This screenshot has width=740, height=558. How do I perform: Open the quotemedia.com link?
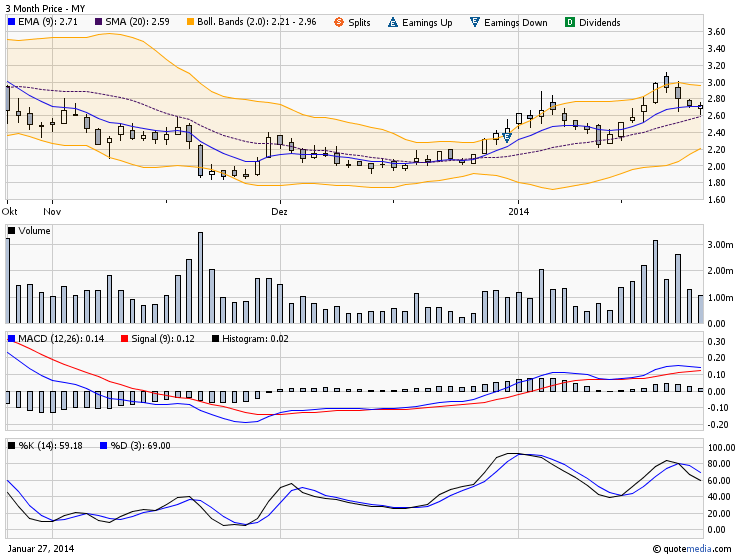coord(698,549)
